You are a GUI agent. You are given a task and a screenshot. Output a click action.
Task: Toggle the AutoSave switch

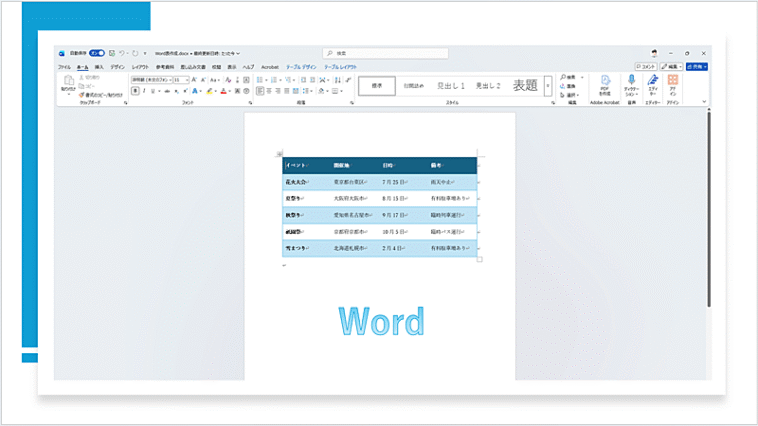(97, 53)
